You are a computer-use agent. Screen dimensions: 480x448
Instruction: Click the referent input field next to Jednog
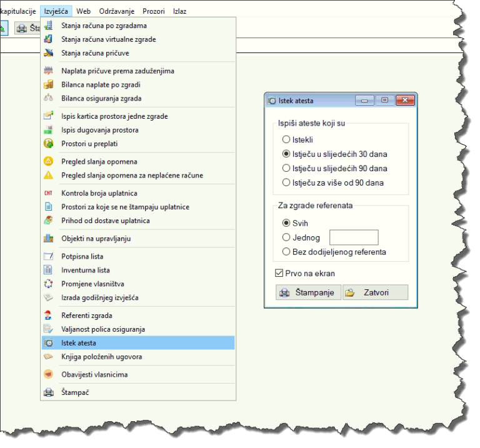pyautogui.click(x=354, y=237)
